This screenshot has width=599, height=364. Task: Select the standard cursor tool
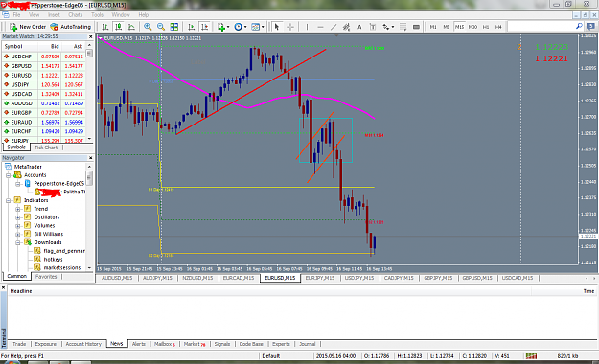[277, 27]
